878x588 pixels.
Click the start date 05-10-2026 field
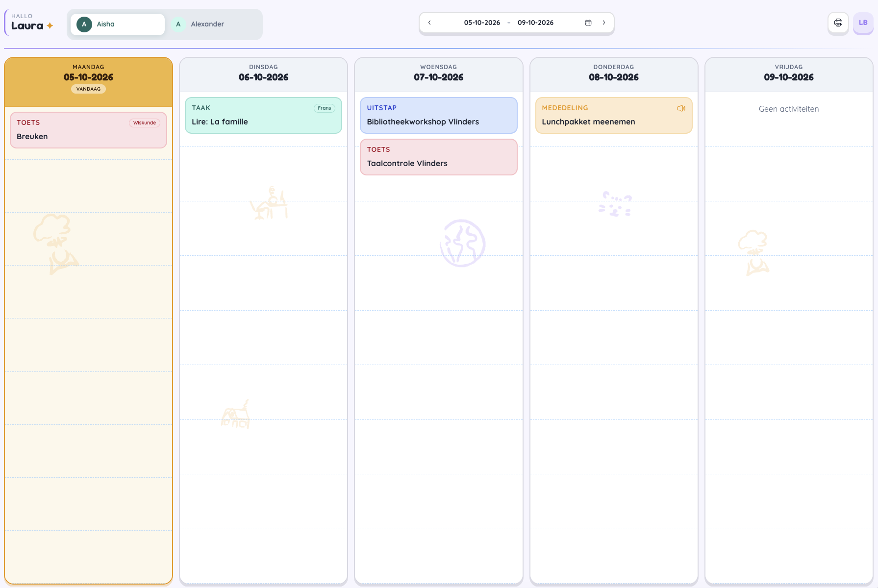[482, 23]
